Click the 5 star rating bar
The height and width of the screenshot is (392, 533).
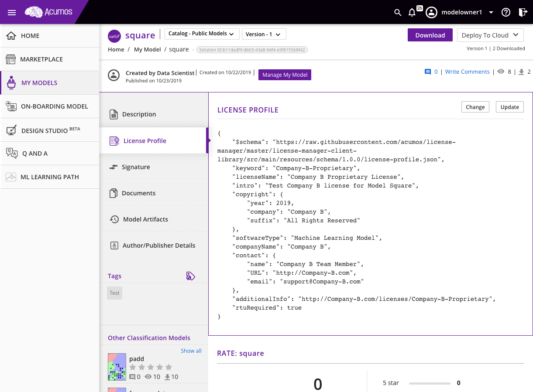430,383
